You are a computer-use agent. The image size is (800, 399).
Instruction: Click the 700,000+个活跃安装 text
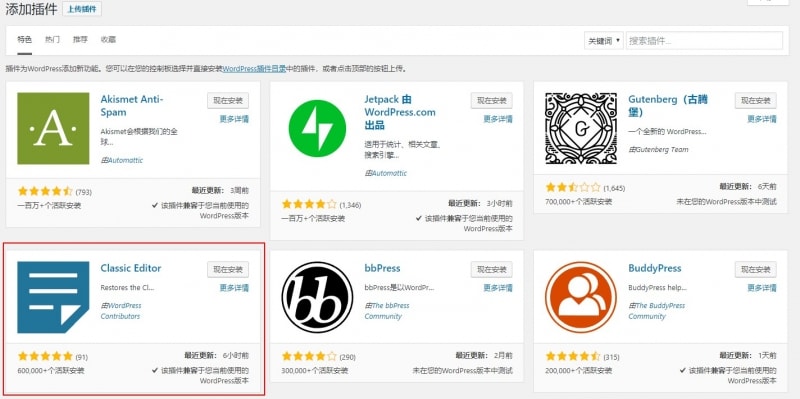coord(579,202)
